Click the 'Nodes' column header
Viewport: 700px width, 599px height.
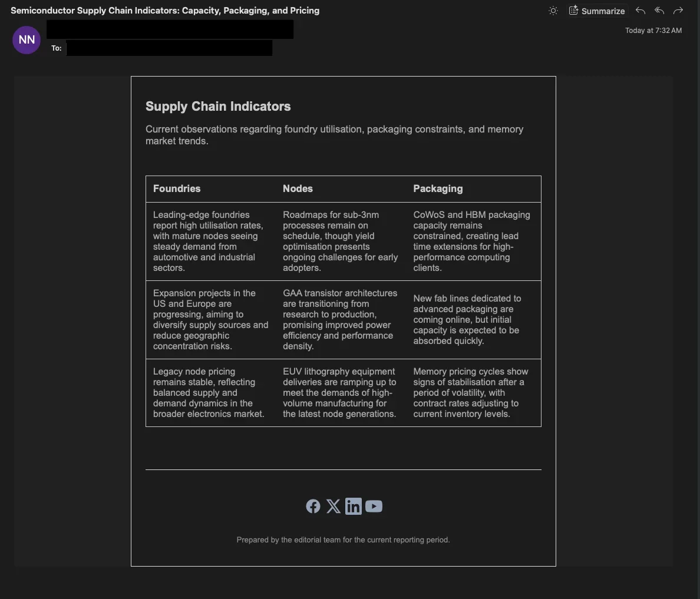(298, 188)
